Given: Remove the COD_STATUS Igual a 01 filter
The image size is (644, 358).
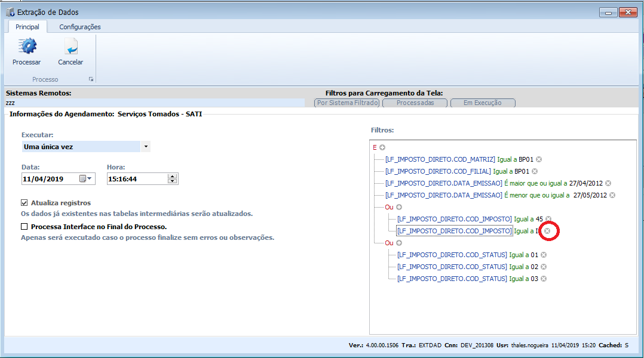Looking at the screenshot, I should pos(544,255).
